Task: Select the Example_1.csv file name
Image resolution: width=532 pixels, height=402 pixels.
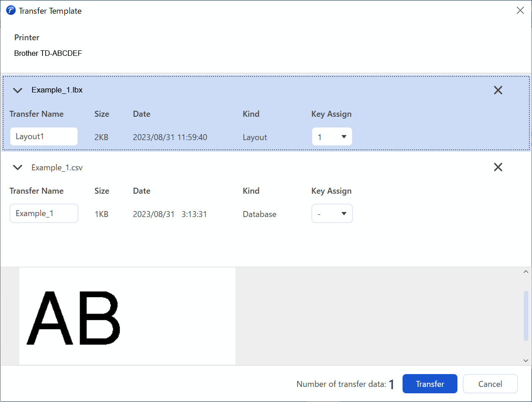Action: tap(57, 168)
